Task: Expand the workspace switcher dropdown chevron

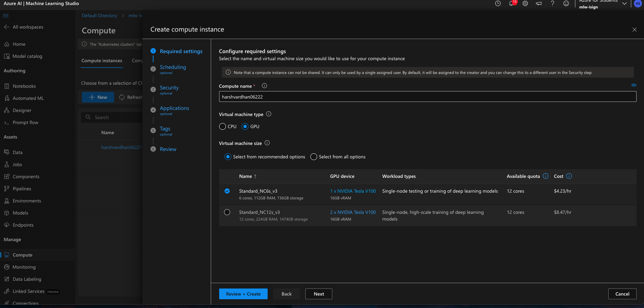Action: pyautogui.click(x=624, y=4)
